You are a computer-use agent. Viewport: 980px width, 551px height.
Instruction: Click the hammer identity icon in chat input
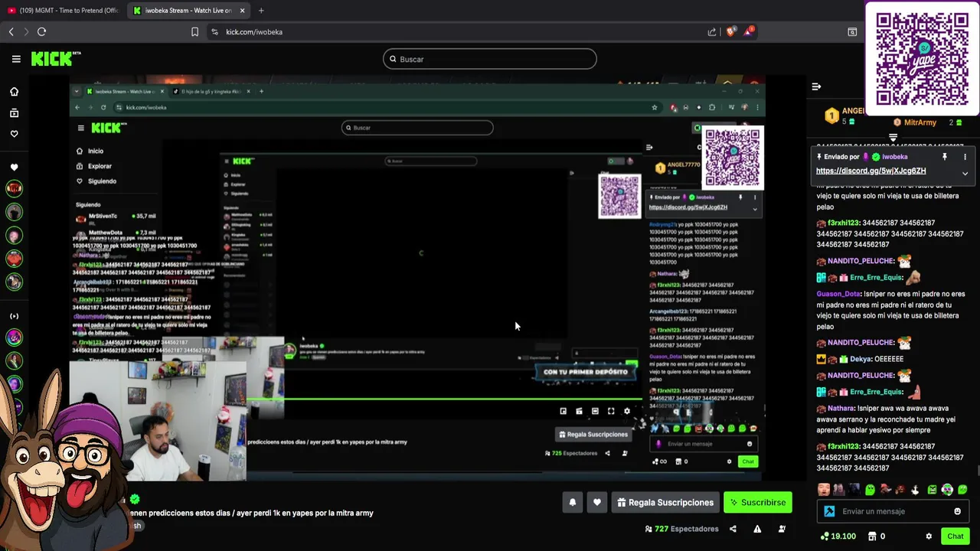(x=829, y=511)
